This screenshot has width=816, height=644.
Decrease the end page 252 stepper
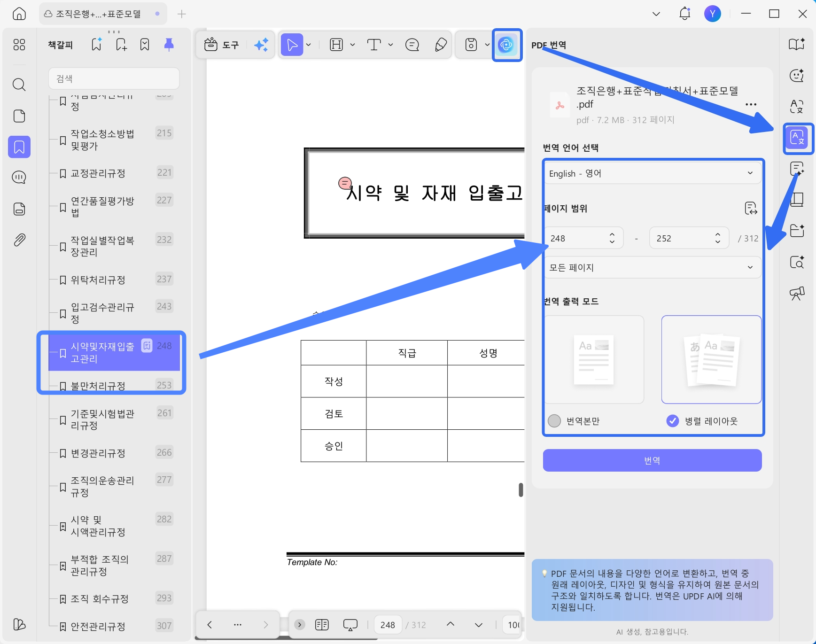point(718,242)
